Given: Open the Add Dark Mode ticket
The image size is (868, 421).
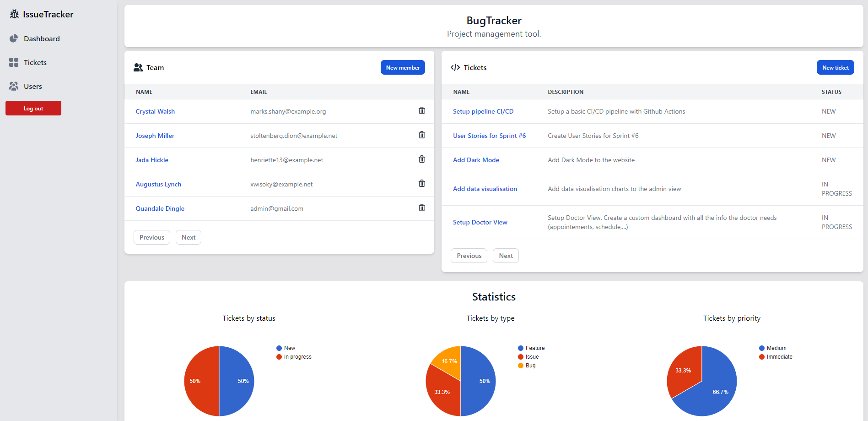Looking at the screenshot, I should (x=476, y=159).
